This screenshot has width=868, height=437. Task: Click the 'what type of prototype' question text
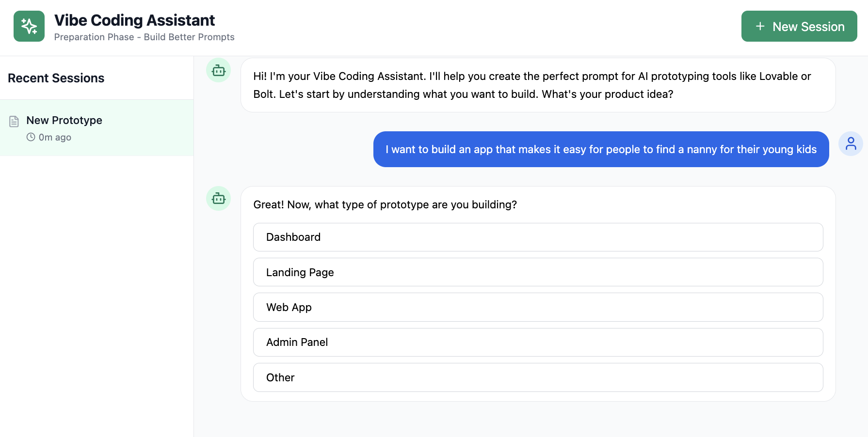(x=385, y=204)
